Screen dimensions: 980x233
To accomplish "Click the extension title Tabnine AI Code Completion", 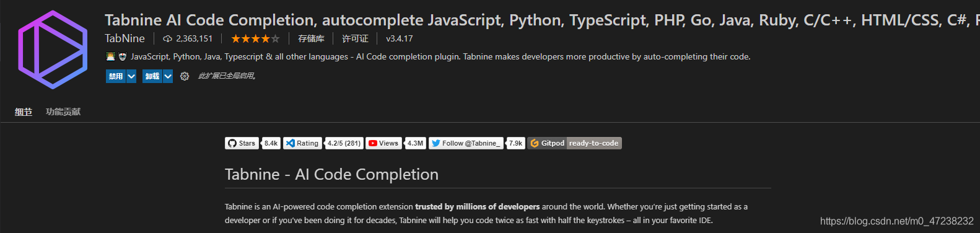I will 542,20.
